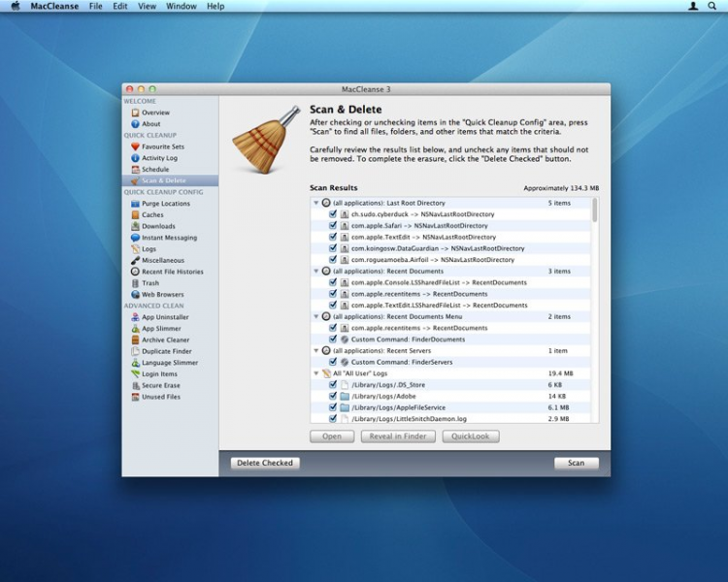This screenshot has width=728, height=582.
Task: Select the Scan & Delete broom icon in sidebar
Action: [x=135, y=180]
